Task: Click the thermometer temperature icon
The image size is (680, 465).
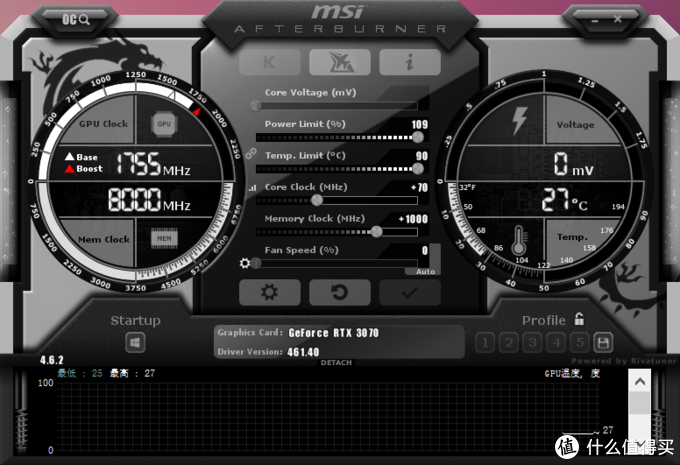Action: (x=519, y=240)
